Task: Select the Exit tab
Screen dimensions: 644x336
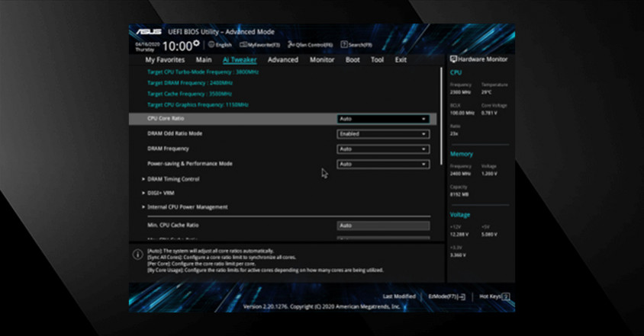Action: [x=401, y=60]
